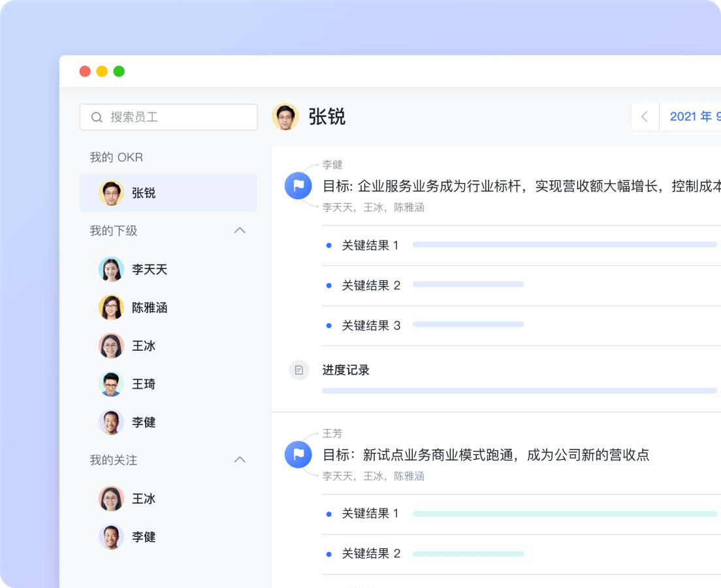The width and height of the screenshot is (721, 588).
Task: Open 王琦 in the subordinates list
Action: [x=144, y=384]
